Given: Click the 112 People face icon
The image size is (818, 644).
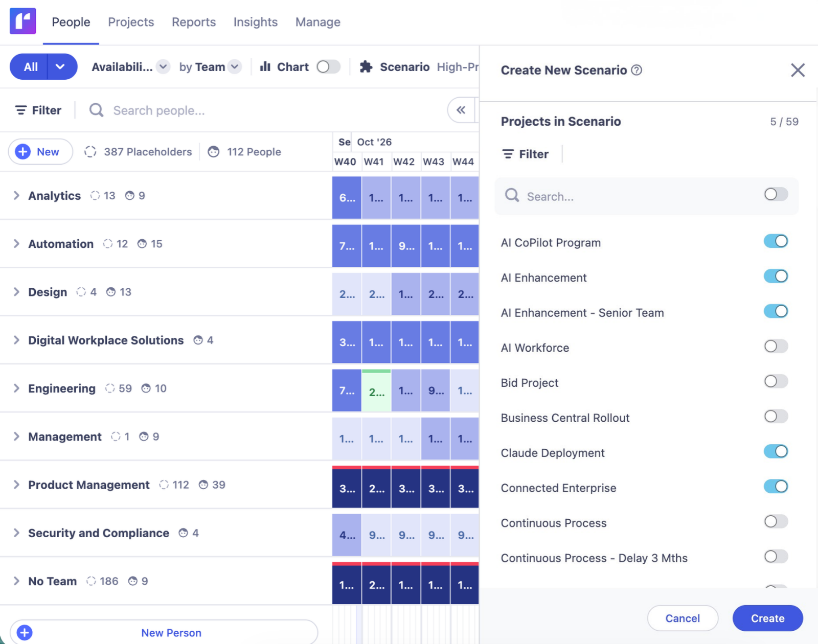Looking at the screenshot, I should [x=214, y=152].
